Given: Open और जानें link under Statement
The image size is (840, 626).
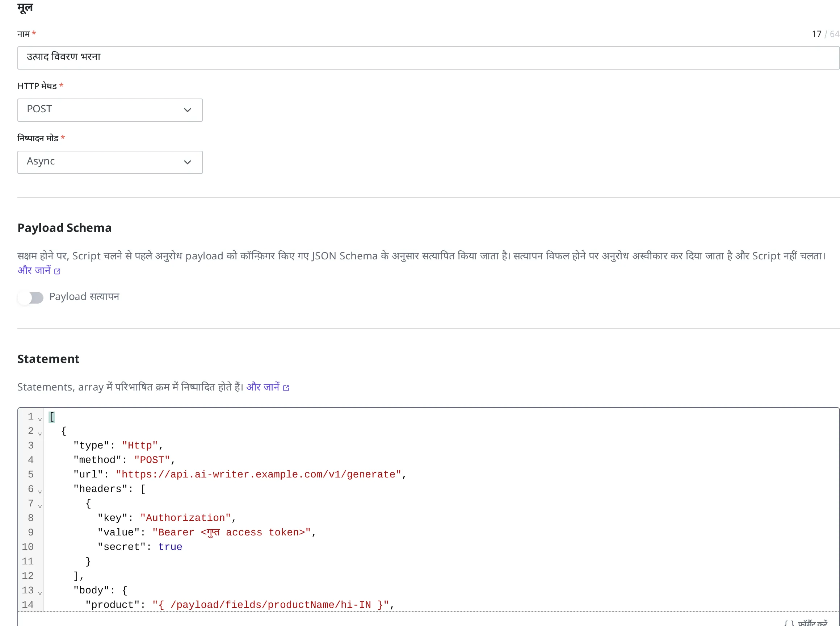Looking at the screenshot, I should tap(263, 387).
